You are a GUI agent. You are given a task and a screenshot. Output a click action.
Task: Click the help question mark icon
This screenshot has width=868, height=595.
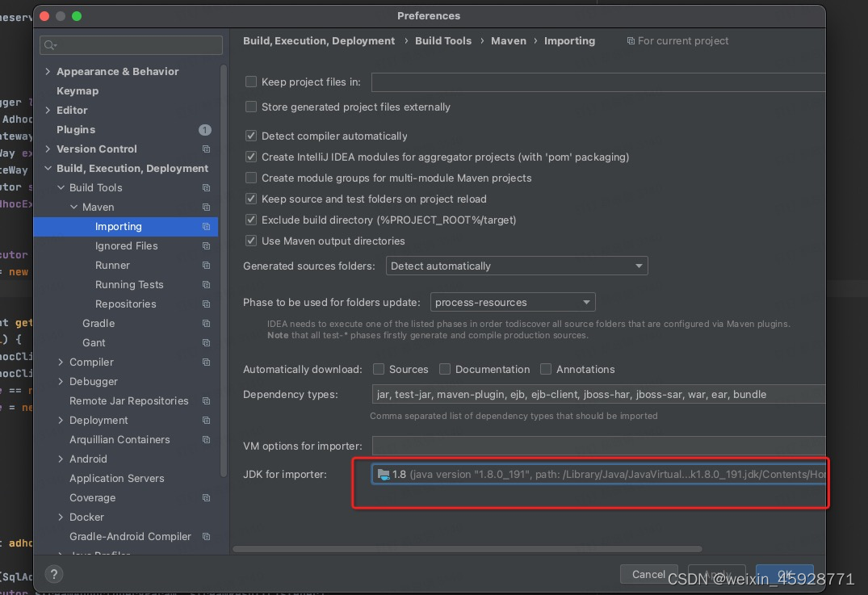pyautogui.click(x=53, y=574)
